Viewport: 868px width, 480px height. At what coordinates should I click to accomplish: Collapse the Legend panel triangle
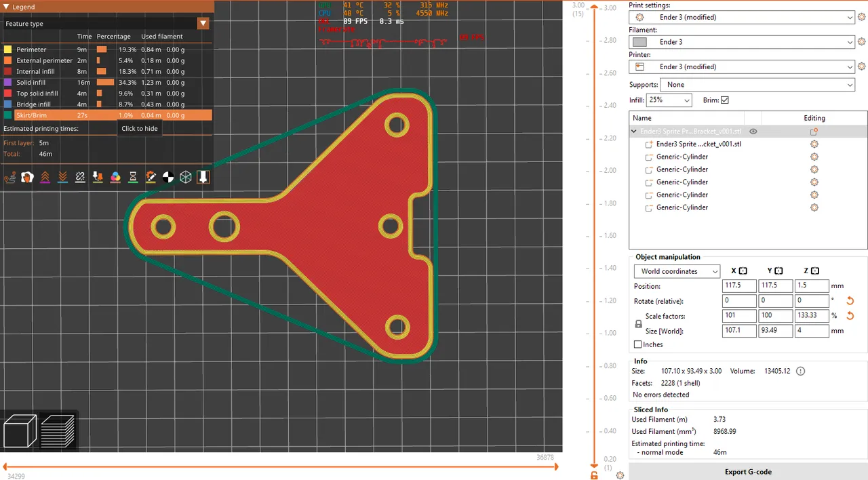pyautogui.click(x=5, y=7)
